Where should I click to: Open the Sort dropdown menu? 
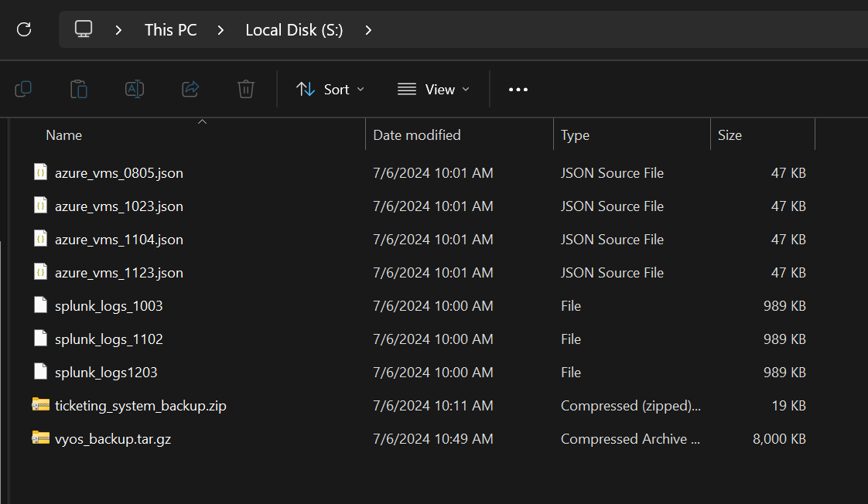point(330,90)
